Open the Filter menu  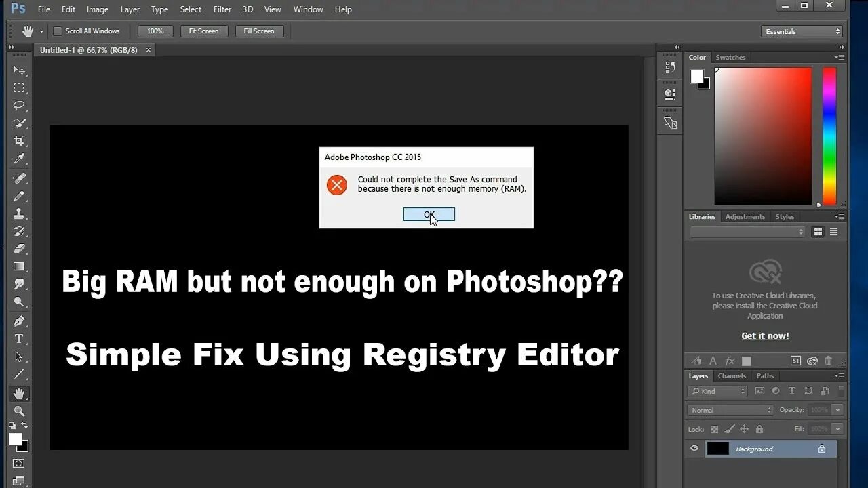tap(222, 9)
